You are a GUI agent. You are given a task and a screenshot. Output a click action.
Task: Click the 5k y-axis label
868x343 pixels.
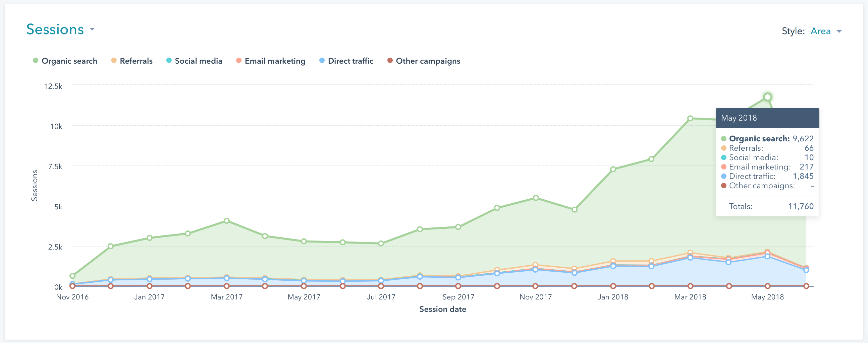click(x=58, y=207)
